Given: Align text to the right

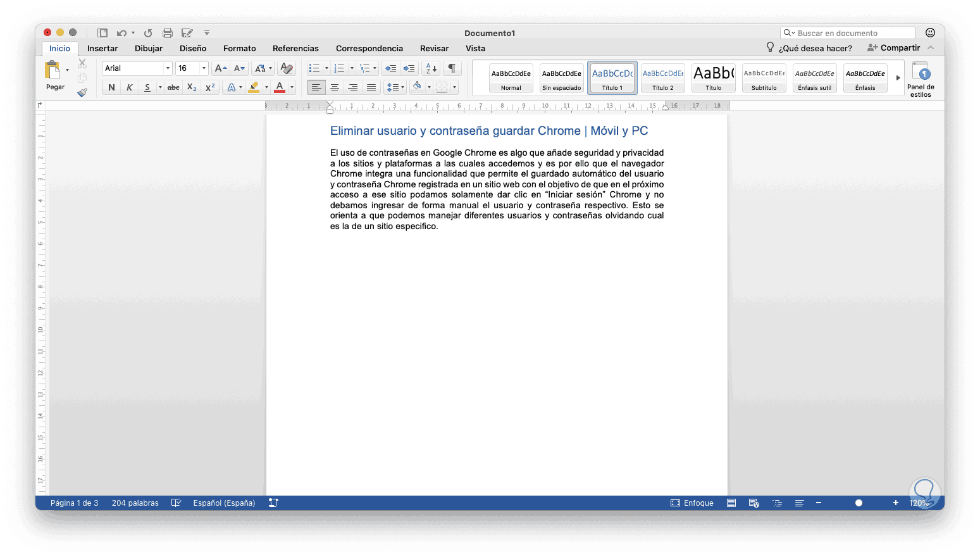Looking at the screenshot, I should coord(353,87).
